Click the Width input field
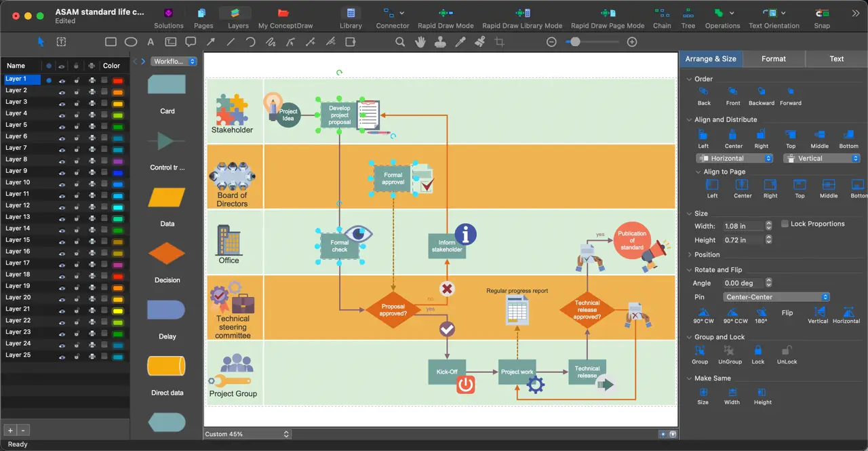Screen dimensions: 868x451 (743, 226)
